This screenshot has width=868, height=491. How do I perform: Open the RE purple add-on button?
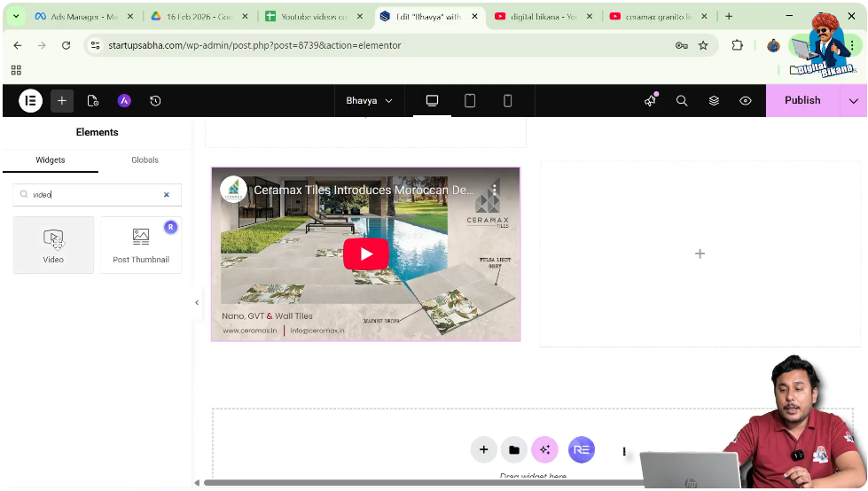(x=582, y=449)
